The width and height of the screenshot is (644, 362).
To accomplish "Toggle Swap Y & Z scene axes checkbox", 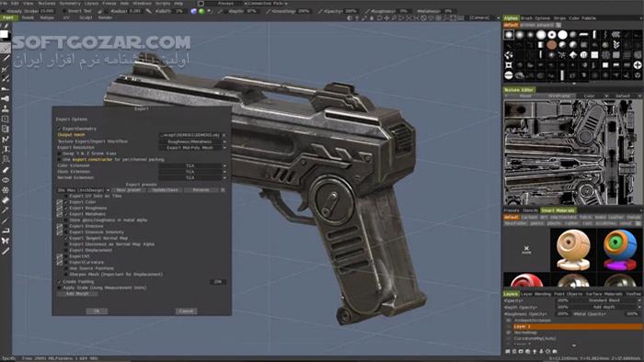I will (x=59, y=153).
